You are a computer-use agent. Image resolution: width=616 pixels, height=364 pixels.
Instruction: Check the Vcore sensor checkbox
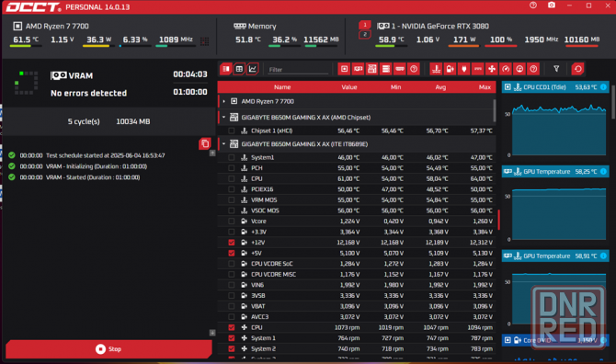click(232, 222)
